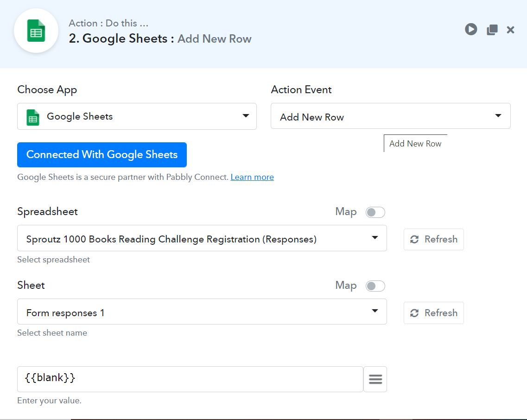Toggle the Map switch for Sheet
The width and height of the screenshot is (527, 420).
[375, 286]
